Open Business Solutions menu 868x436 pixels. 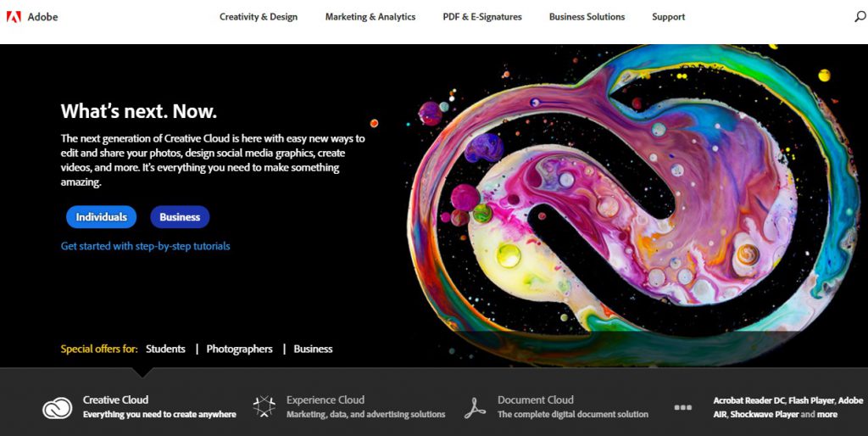(587, 17)
